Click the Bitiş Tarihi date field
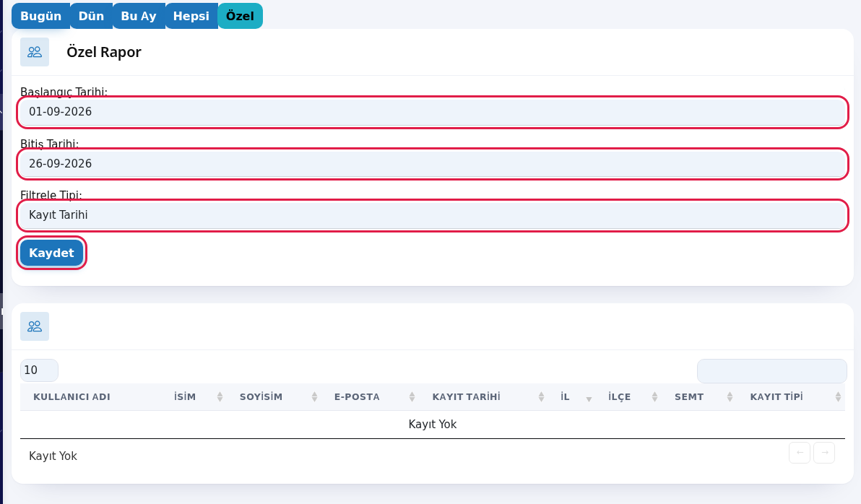Screen dimensions: 861x504 click(x=433, y=164)
